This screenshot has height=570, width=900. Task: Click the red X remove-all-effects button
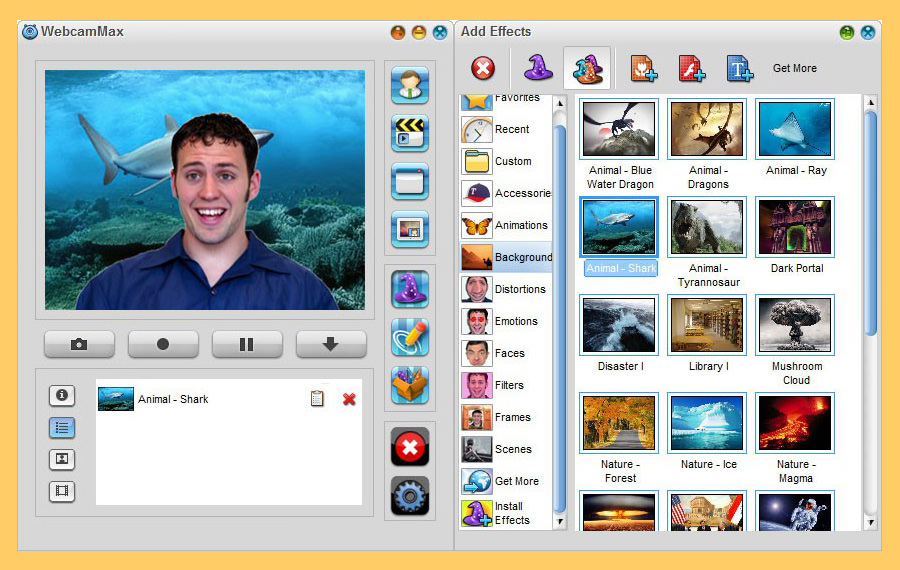[x=410, y=447]
